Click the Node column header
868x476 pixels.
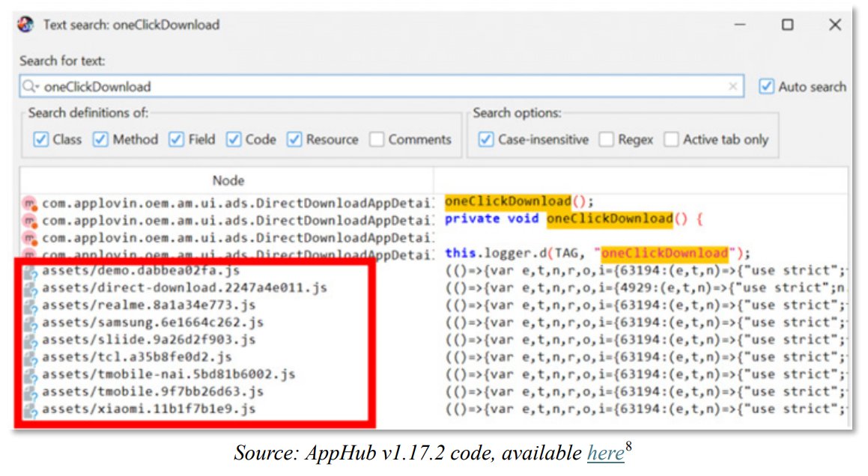[x=228, y=180]
